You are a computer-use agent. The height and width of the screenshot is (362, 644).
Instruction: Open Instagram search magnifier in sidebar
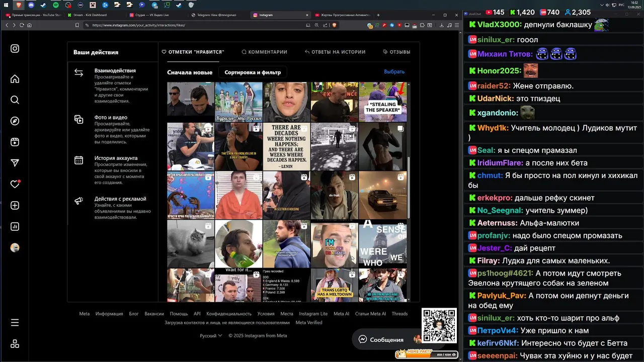[x=15, y=100]
